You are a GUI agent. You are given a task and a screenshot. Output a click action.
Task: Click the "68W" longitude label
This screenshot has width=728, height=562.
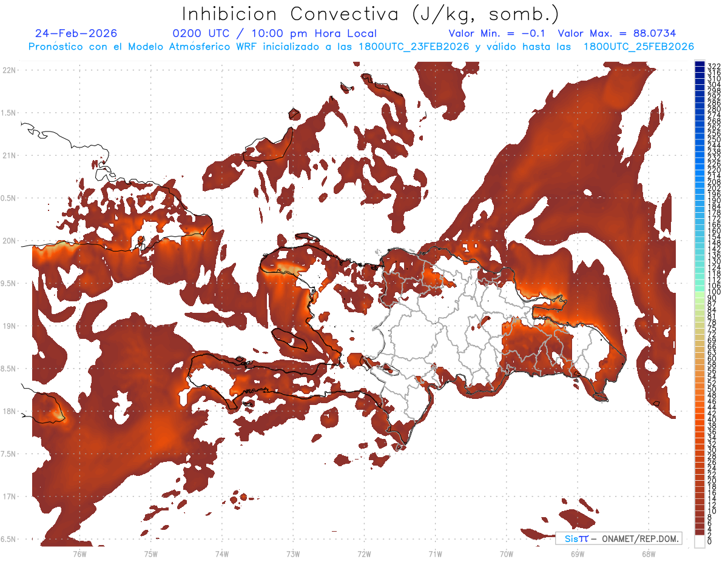648,554
